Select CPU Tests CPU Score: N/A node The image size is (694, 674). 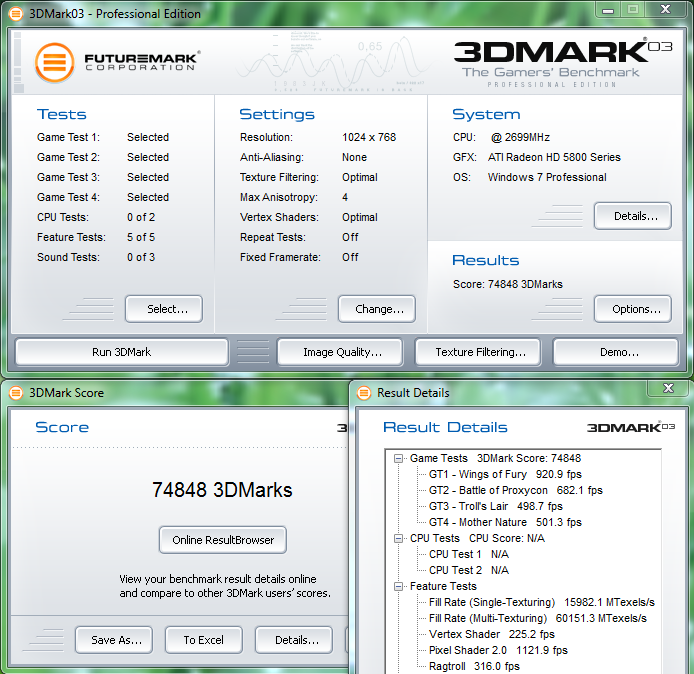pyautogui.click(x=477, y=538)
